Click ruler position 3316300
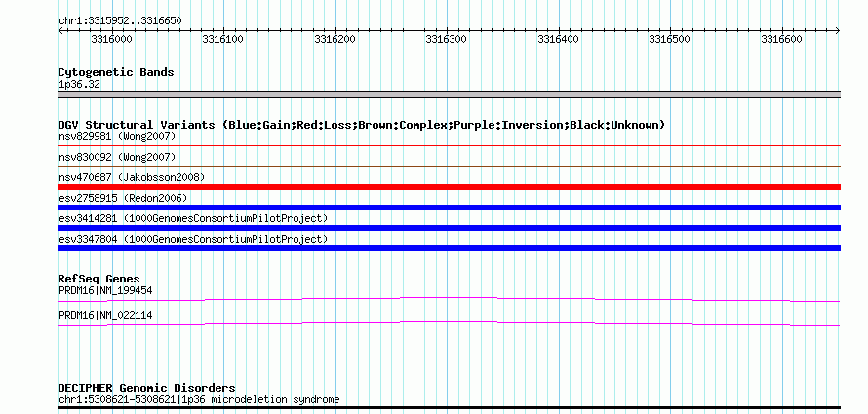This screenshot has width=868, height=414. [x=447, y=39]
